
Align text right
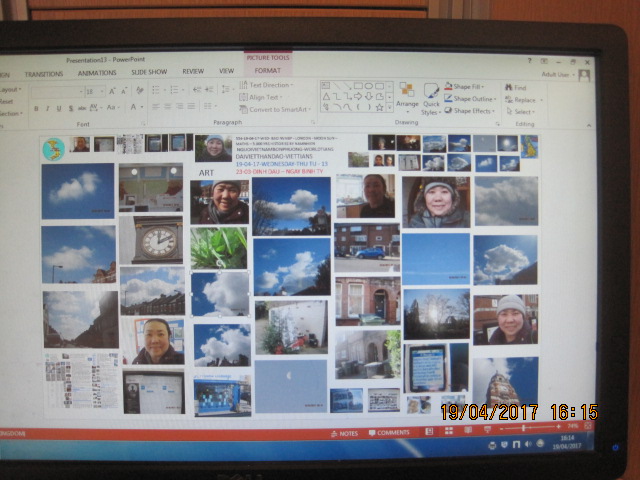[x=180, y=107]
